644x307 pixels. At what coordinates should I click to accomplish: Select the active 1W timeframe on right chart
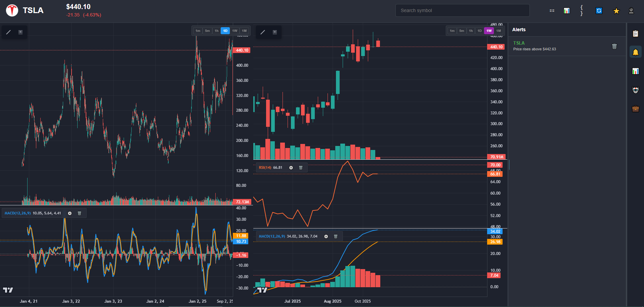coord(489,31)
